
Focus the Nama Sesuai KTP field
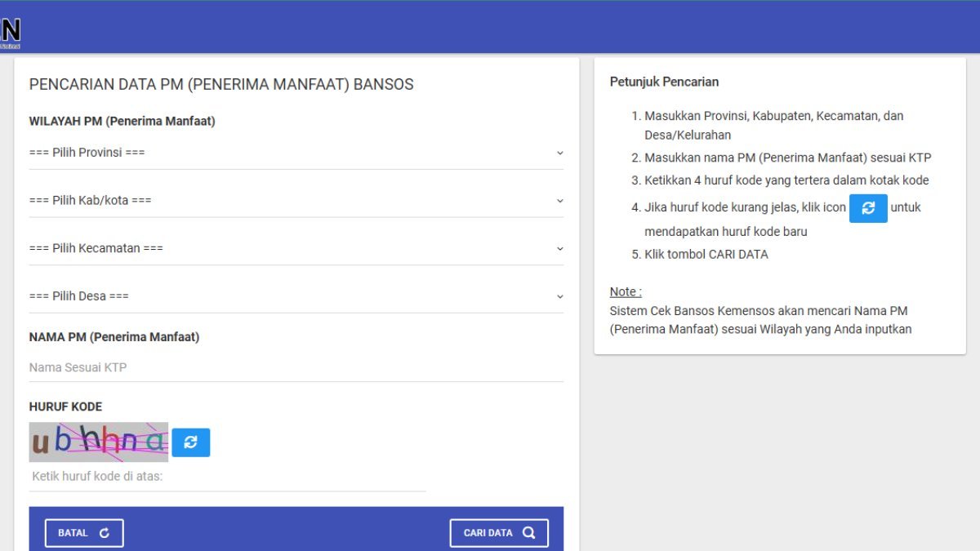click(x=296, y=368)
